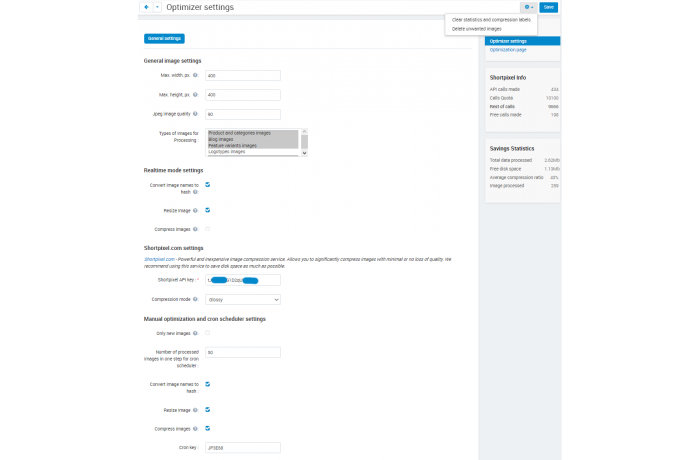Click help icon beside Compression mode
700x460 pixels.
coord(195,299)
